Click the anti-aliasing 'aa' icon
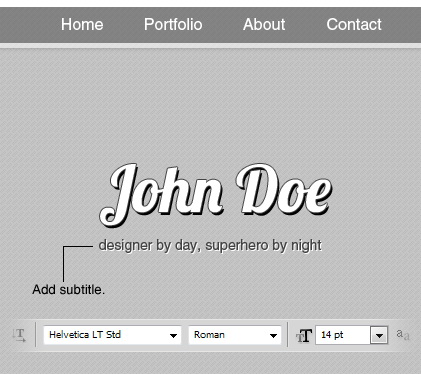This screenshot has width=421, height=374. click(403, 334)
